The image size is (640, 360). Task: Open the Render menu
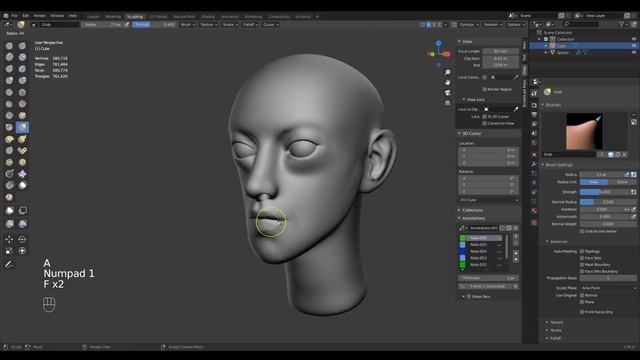coord(40,16)
